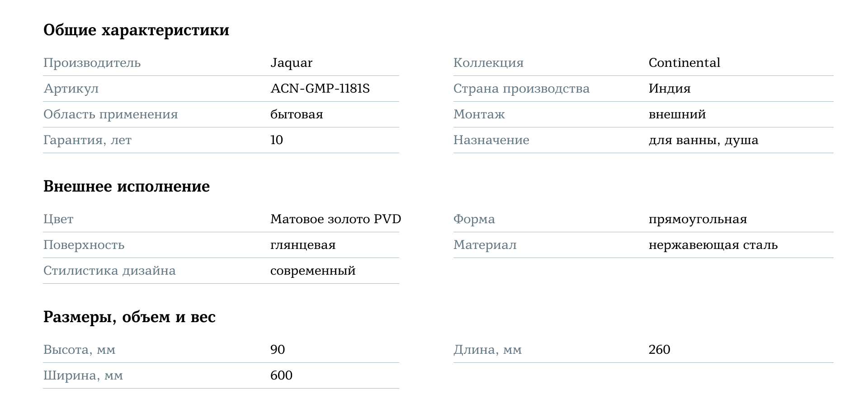This screenshot has width=868, height=408.
Task: Click the surface value "глянцевая"
Action: click(x=302, y=245)
